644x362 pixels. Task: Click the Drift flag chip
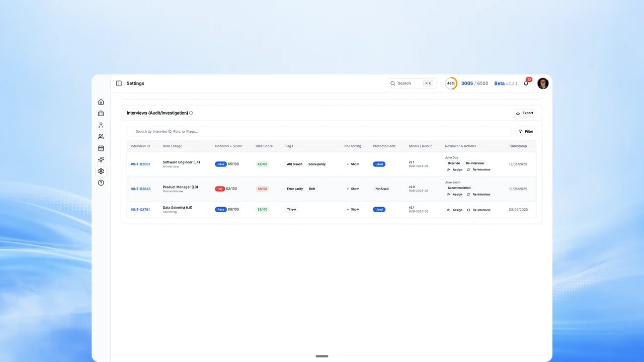pyautogui.click(x=312, y=189)
